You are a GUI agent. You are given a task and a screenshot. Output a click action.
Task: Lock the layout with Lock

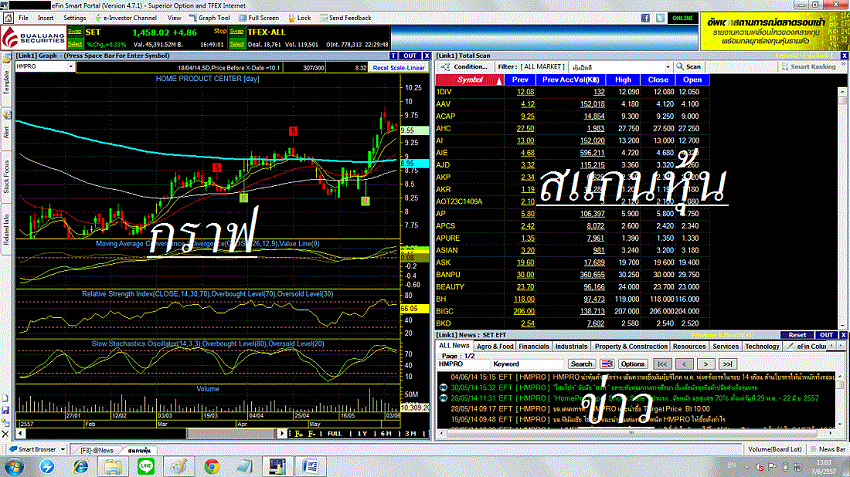tap(300, 18)
